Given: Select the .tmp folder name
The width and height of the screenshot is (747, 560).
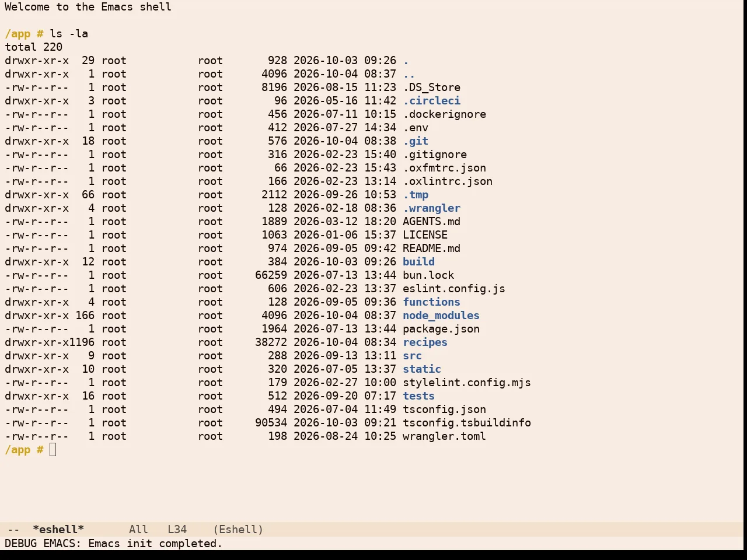Looking at the screenshot, I should click(x=416, y=195).
